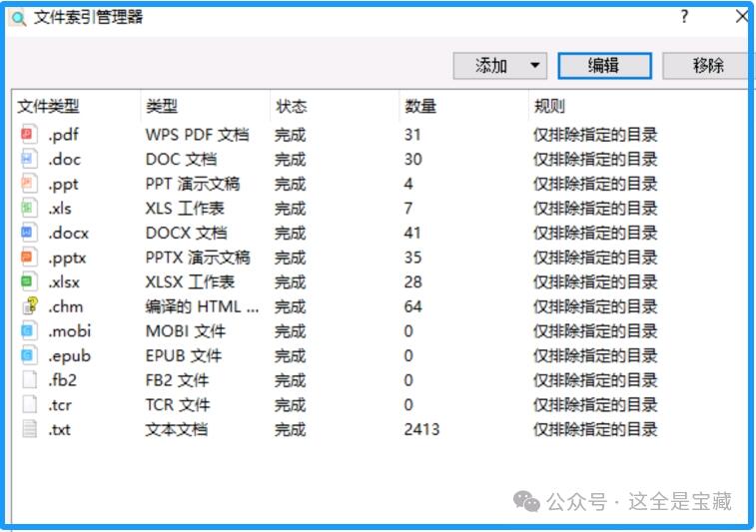Click the type cell PPT 演示文稿
The width and height of the screenshot is (756, 532).
tap(193, 184)
